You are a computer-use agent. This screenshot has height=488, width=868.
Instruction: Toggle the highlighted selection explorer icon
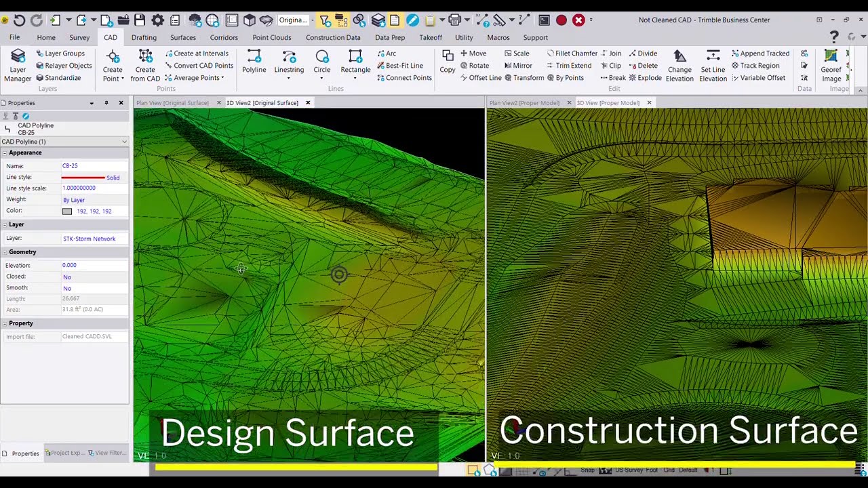tap(341, 20)
